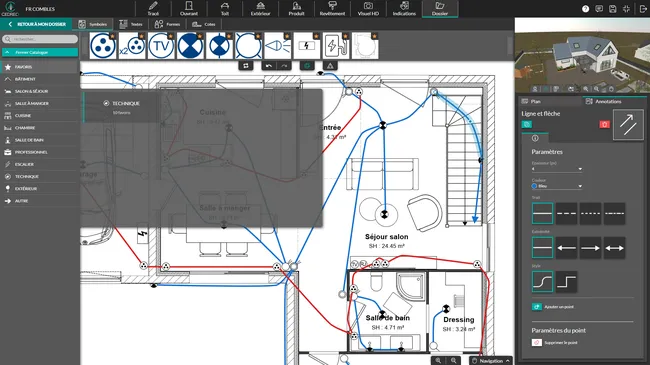Click the help question mark icon
650x365 pixels.
(x=585, y=9)
